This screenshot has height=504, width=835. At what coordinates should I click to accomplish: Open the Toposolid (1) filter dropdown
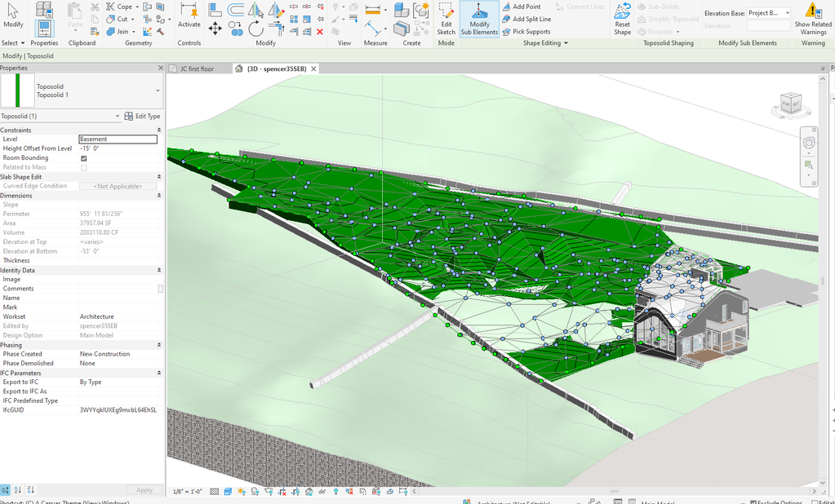point(118,116)
